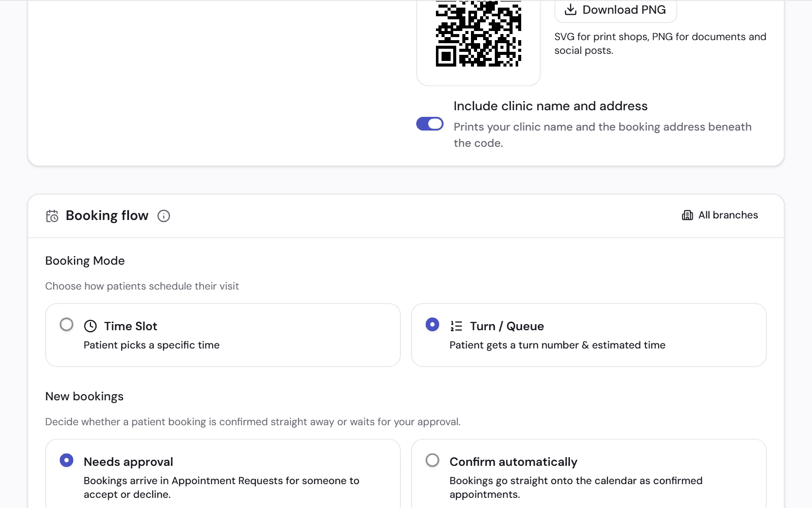Toggle Include clinic name and address switch
812x508 pixels.
point(430,124)
